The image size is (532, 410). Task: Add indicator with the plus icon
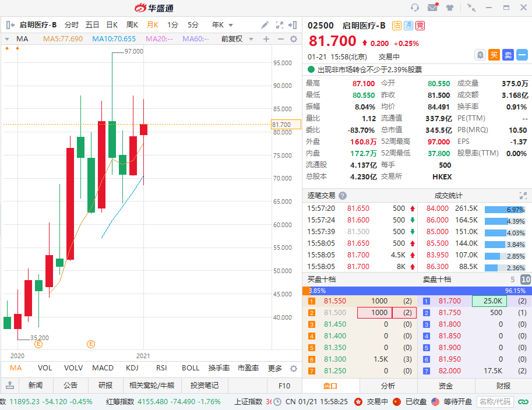click(x=266, y=39)
